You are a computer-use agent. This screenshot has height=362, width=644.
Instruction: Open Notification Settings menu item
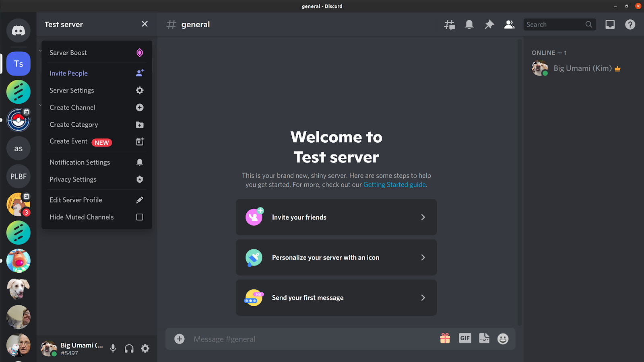click(97, 162)
